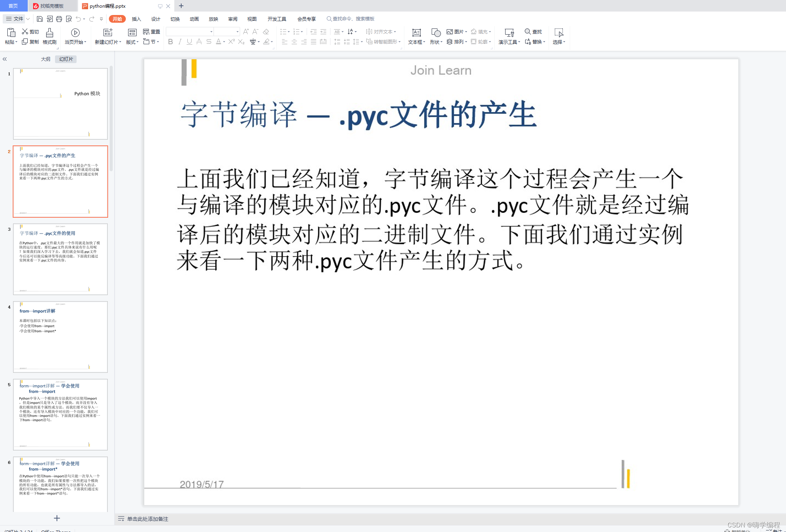Screen dimensions: 786x532
Task: Switch to the Outline (大纲) panel view
Action: (45, 59)
